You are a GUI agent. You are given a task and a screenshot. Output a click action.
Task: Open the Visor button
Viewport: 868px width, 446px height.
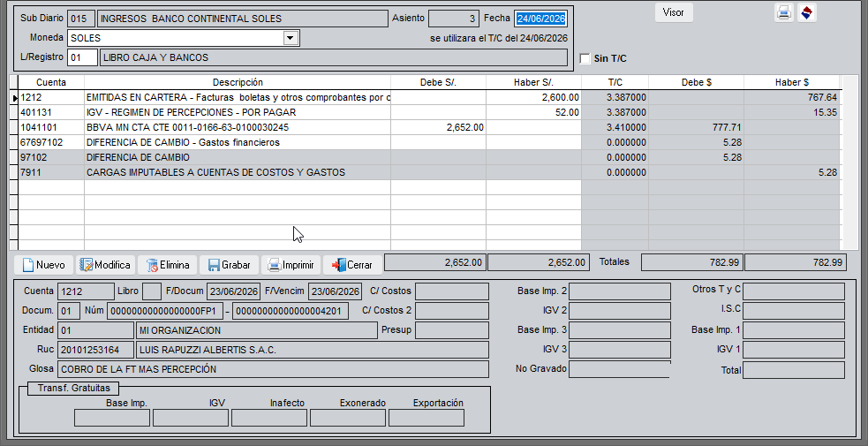pos(674,12)
